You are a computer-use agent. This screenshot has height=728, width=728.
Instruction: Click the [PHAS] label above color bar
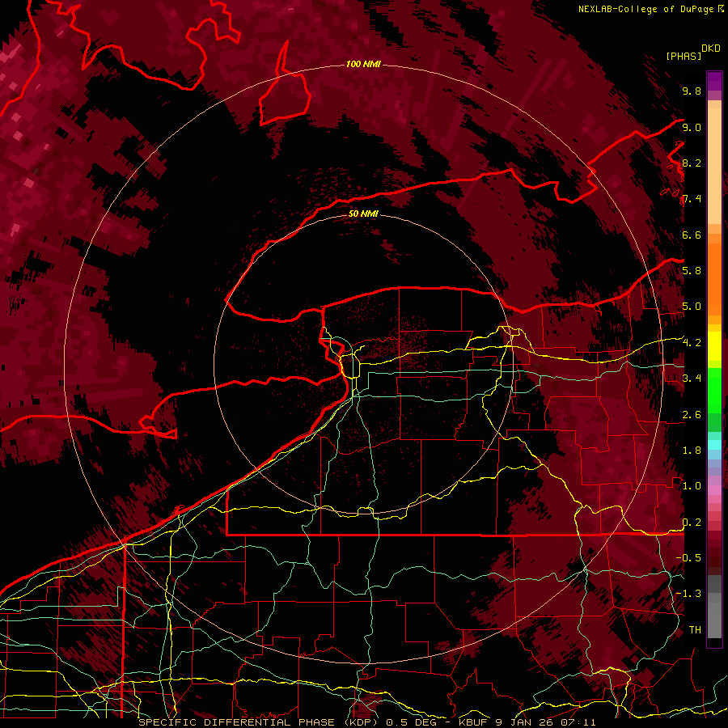pyautogui.click(x=684, y=56)
